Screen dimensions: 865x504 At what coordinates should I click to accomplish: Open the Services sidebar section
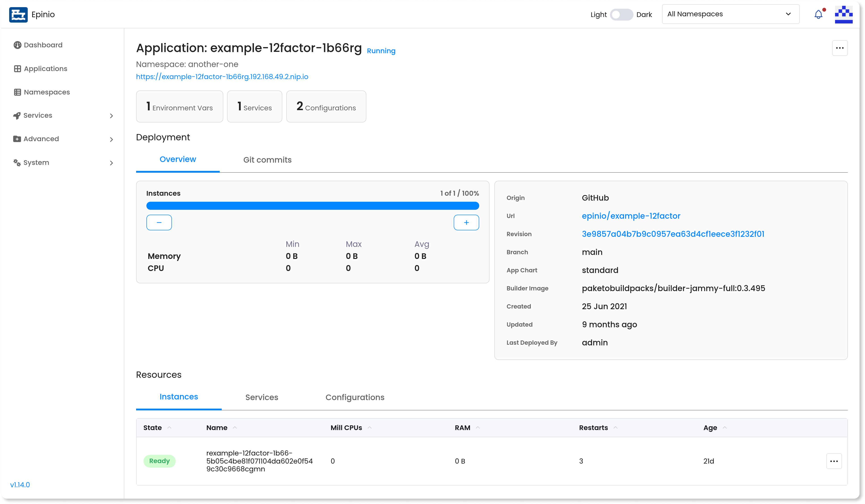click(x=63, y=115)
